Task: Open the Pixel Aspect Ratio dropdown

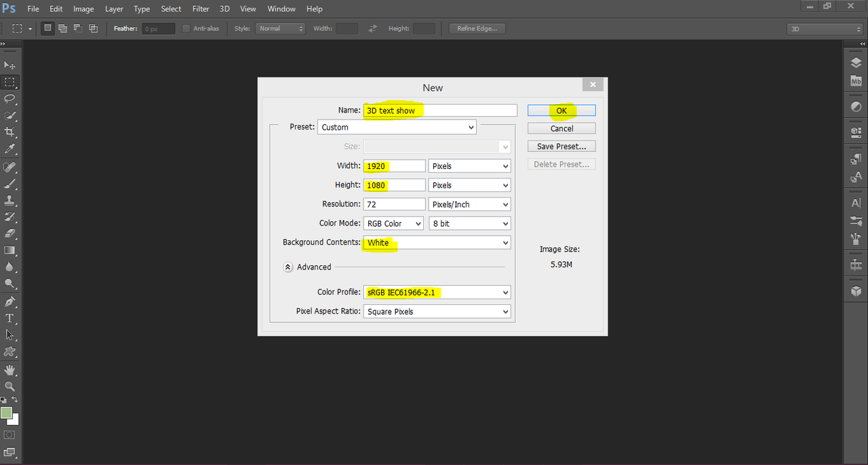Action: pyautogui.click(x=437, y=312)
